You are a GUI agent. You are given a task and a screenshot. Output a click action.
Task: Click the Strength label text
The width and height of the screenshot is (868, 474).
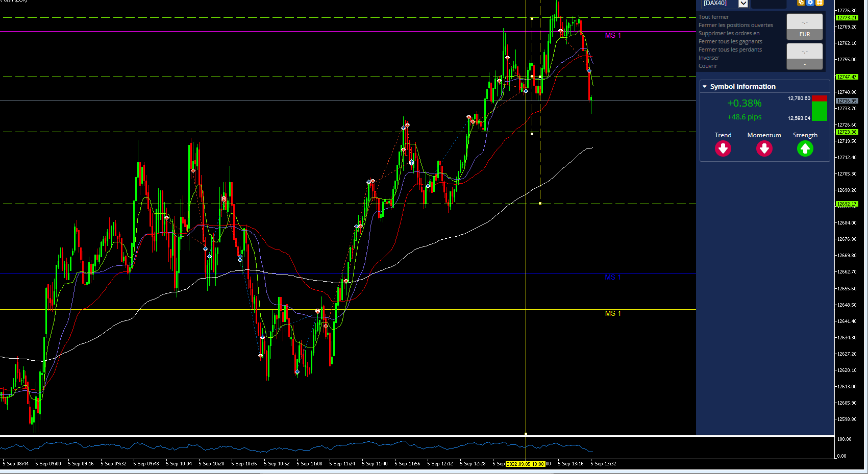point(805,135)
